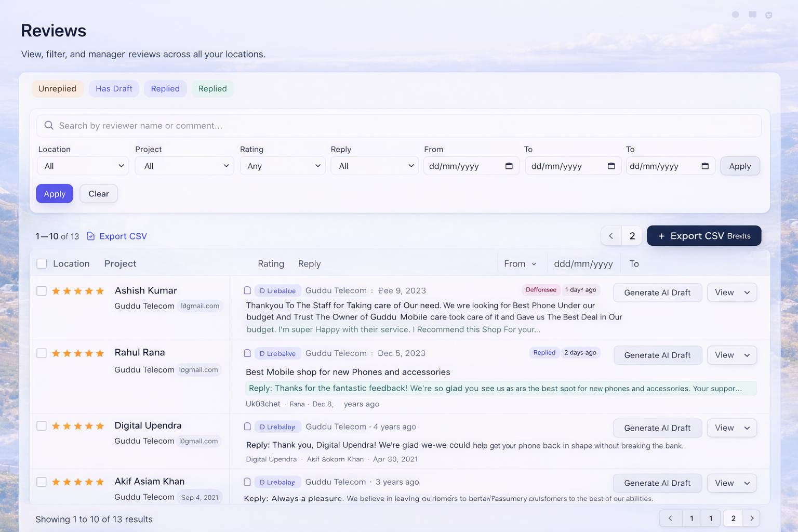Select the Ashish Kumar review checkbox
This screenshot has width=798, height=532.
coord(42,291)
